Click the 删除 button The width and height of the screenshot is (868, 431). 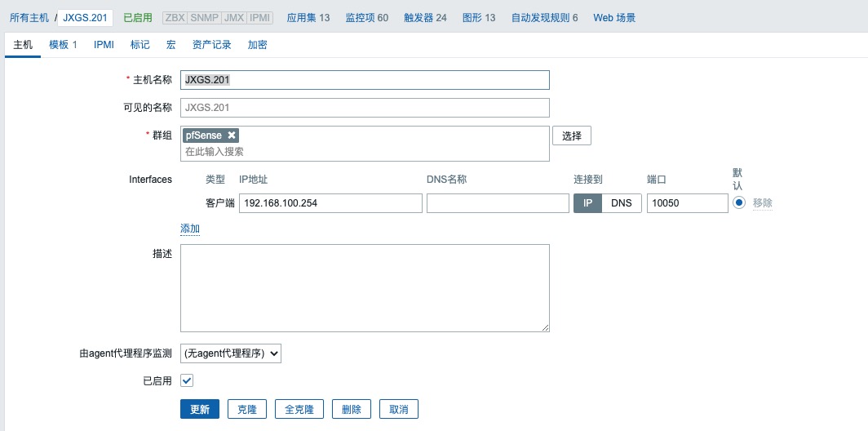click(x=352, y=409)
